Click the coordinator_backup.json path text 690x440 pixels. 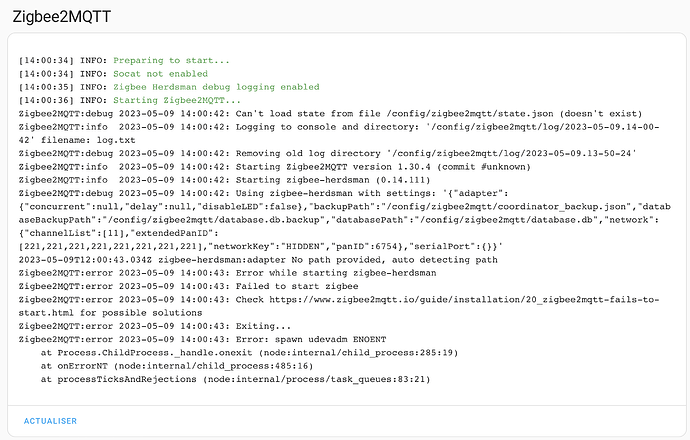(x=508, y=207)
